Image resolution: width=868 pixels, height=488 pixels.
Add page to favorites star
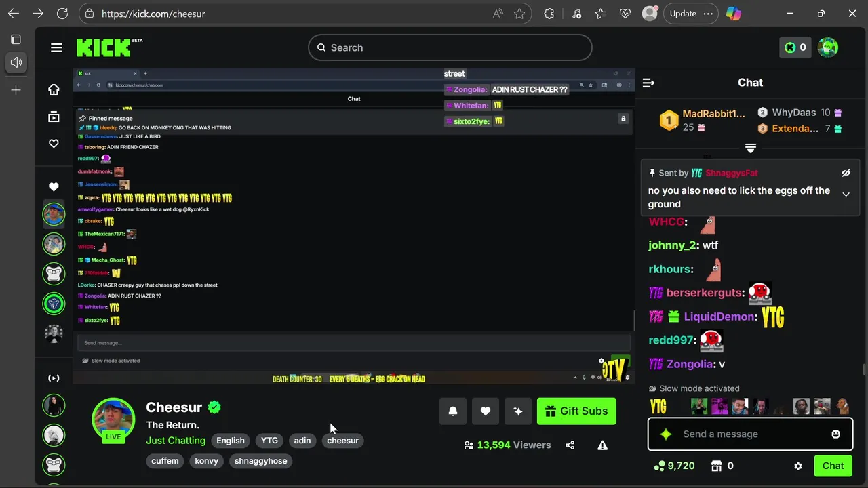pos(519,14)
